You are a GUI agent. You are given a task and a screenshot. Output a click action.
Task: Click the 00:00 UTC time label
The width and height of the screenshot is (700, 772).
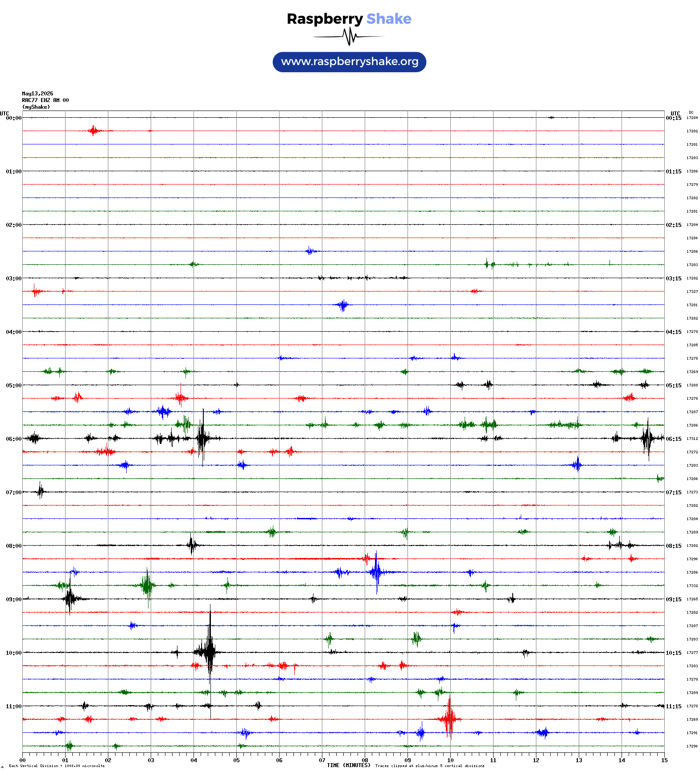point(13,118)
